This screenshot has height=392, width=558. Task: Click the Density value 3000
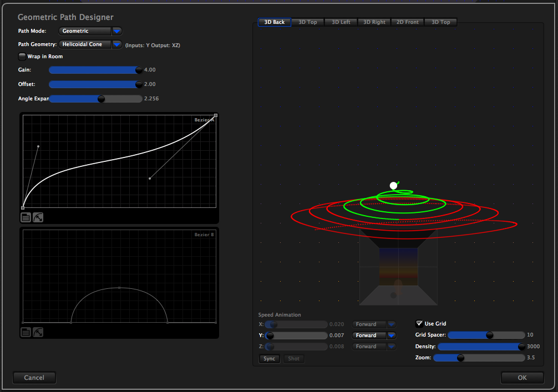tap(533, 347)
